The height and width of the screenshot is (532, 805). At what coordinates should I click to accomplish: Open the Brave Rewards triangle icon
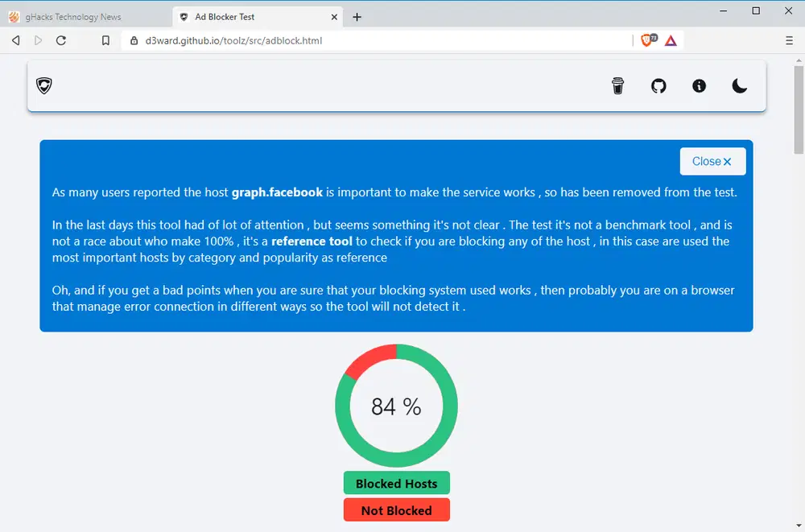click(671, 40)
